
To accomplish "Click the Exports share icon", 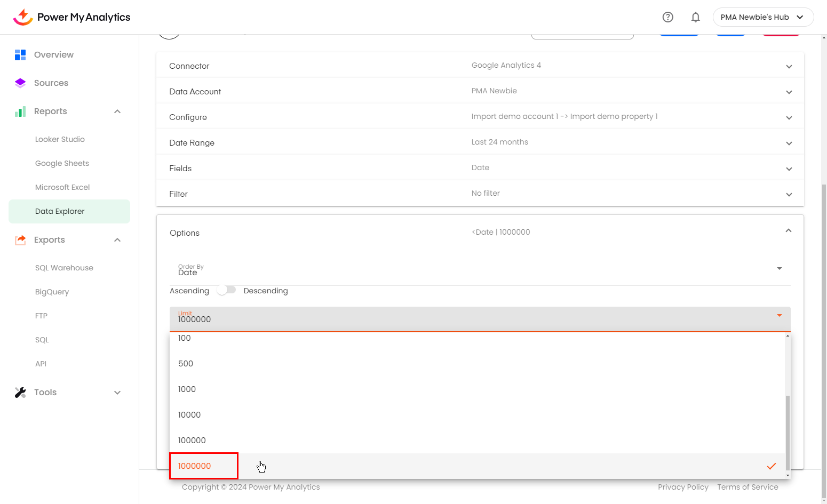I will pyautogui.click(x=20, y=240).
